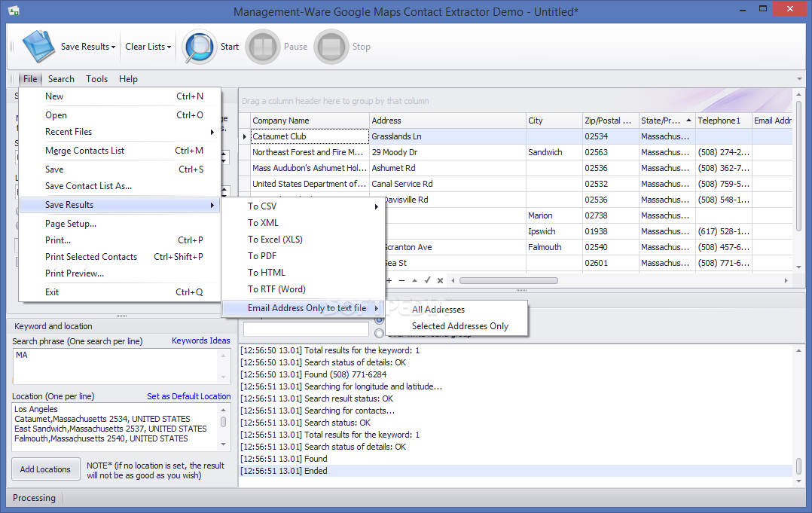Click the row indicator arrow beside Cataumet Club
Screen dimensions: 812x513
coord(244,136)
